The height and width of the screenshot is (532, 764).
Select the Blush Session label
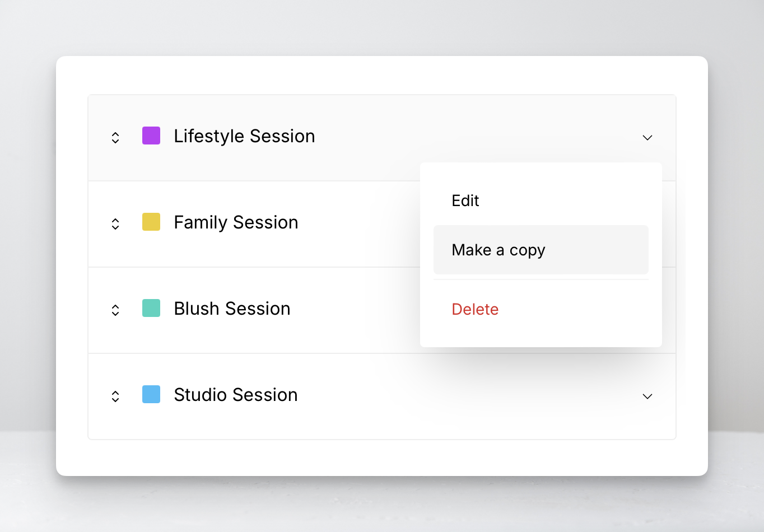(x=232, y=309)
